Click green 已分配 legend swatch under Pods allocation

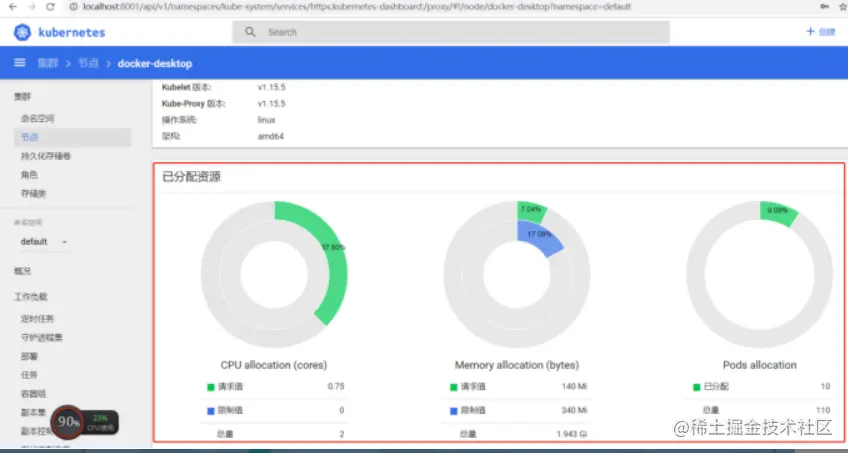[697, 387]
